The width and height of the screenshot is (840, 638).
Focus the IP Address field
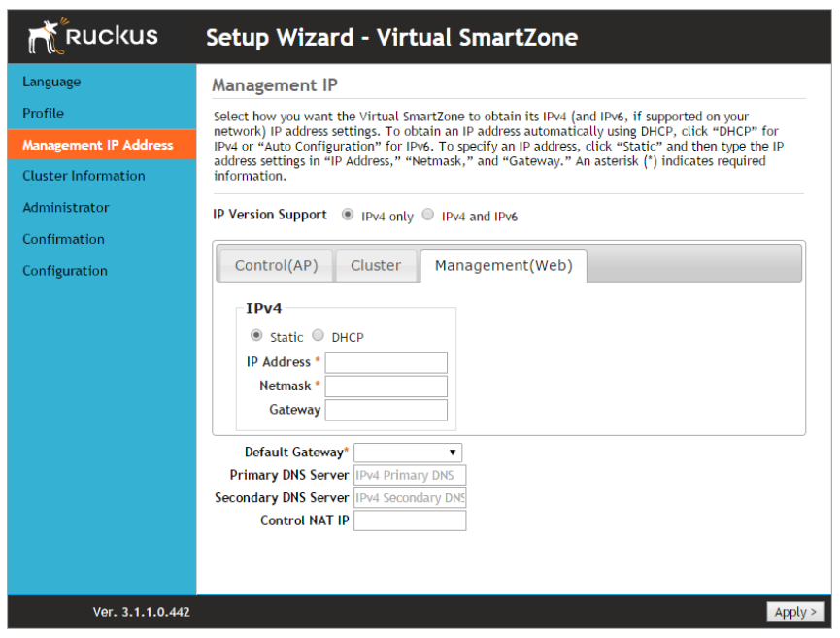point(386,362)
